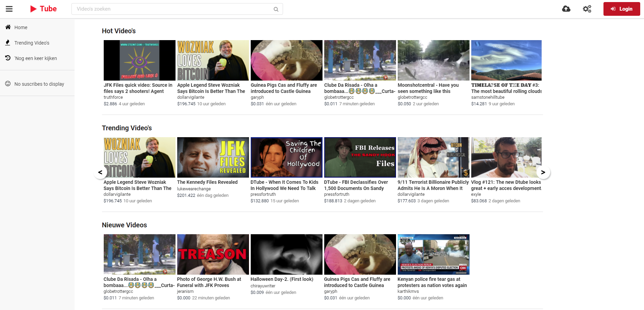This screenshot has height=310, width=644.
Task: Open JFK Files quick video thumbnail in Hot Video's
Action: (x=139, y=60)
